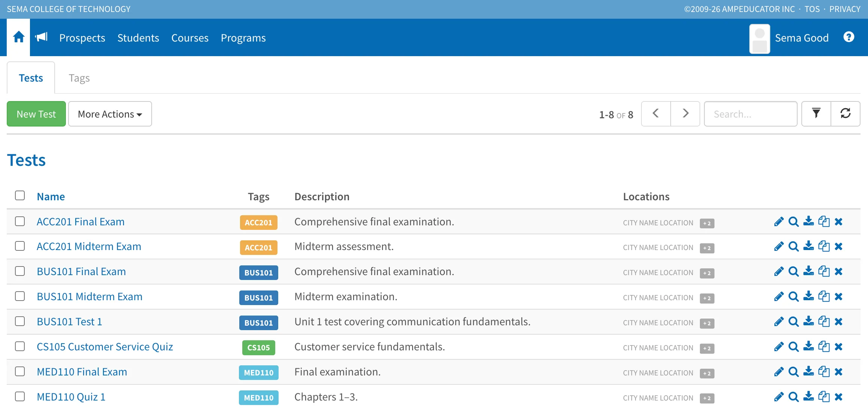868x411 pixels.
Task: Open the announcements megaphone icon
Action: [x=42, y=37]
